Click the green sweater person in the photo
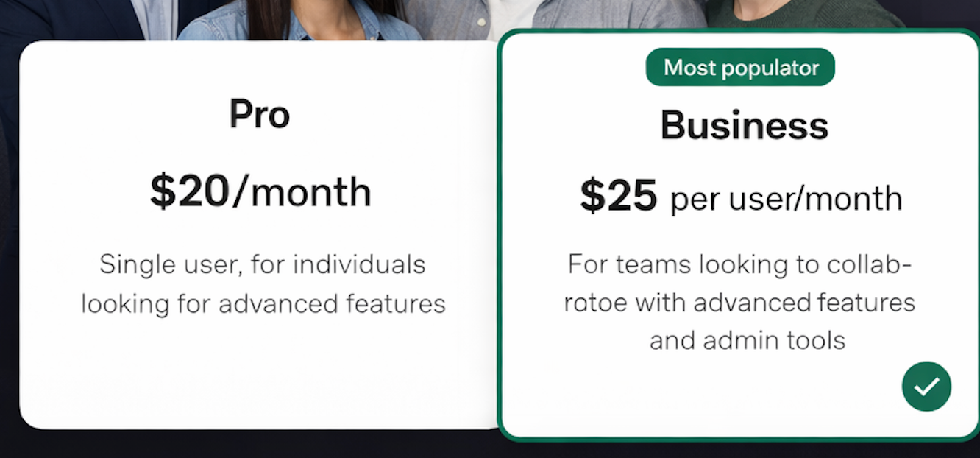The width and height of the screenshot is (980, 458). [x=809, y=13]
